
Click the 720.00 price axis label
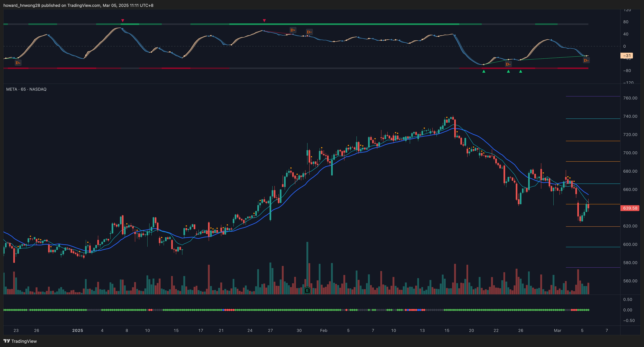pyautogui.click(x=630, y=134)
